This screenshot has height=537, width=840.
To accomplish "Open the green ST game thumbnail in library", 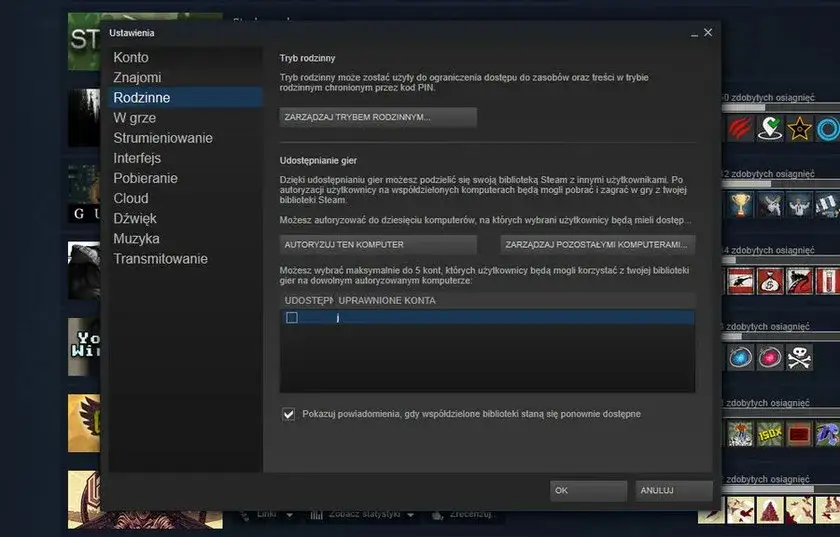I will (x=84, y=41).
